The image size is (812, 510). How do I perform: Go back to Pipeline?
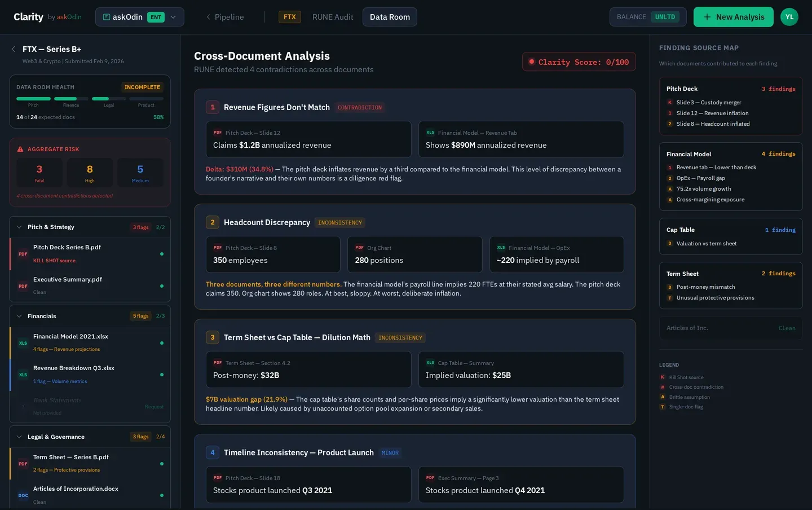coord(225,17)
